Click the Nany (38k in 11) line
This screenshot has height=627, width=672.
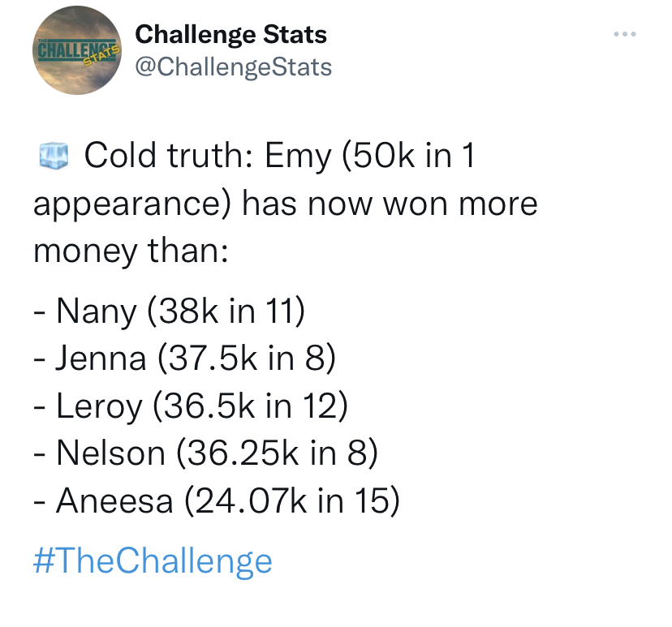[x=170, y=311]
